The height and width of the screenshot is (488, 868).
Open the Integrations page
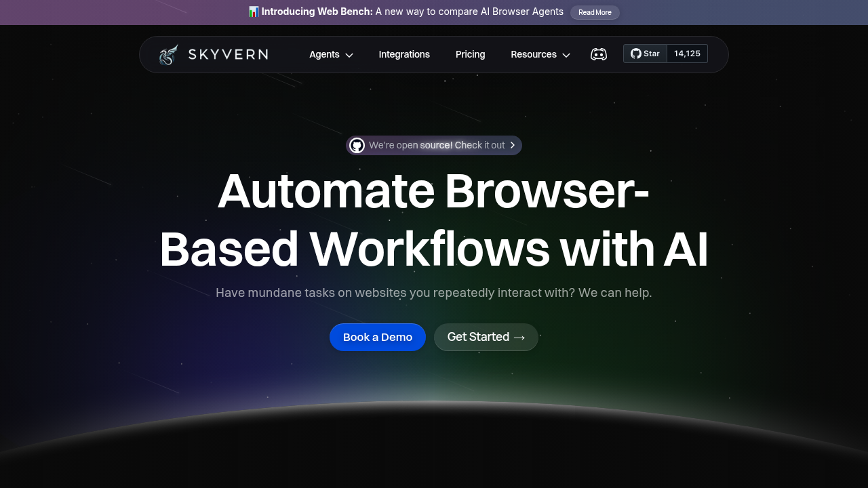click(x=404, y=54)
